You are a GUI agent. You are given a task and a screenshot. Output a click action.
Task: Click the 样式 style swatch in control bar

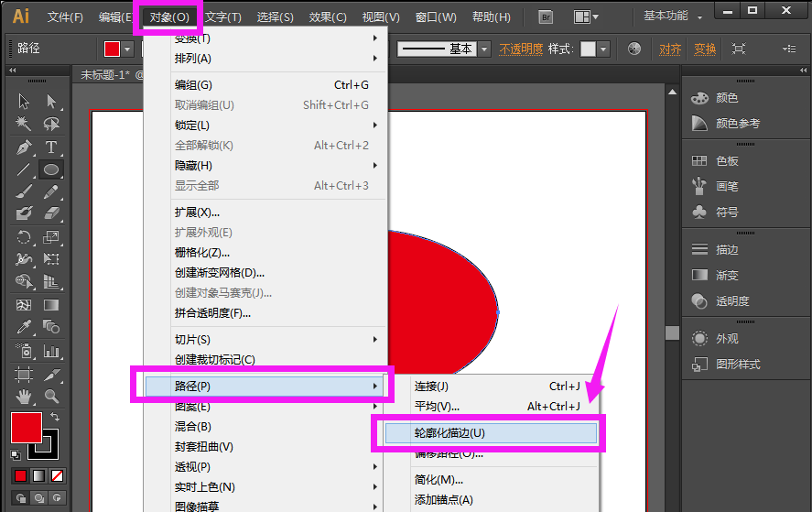coord(588,49)
